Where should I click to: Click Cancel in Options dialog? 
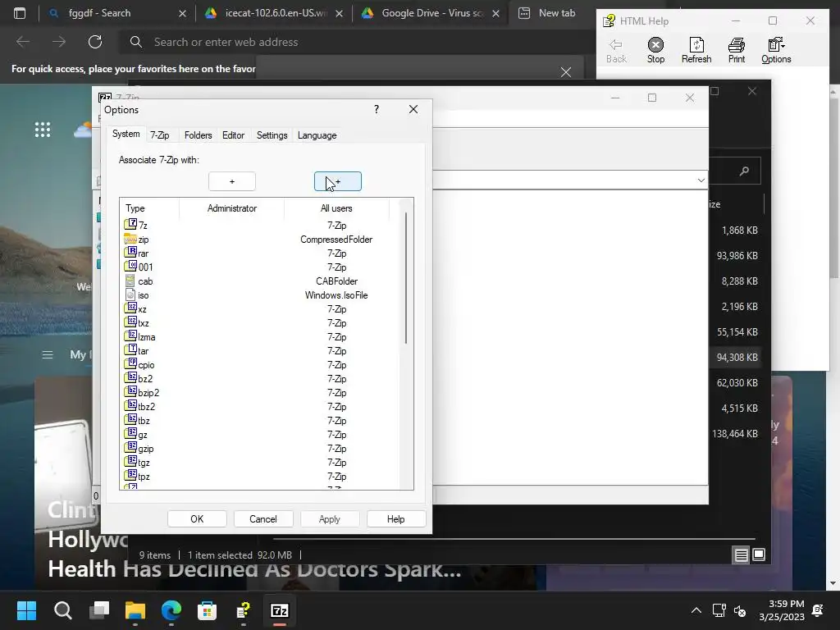pos(263,519)
